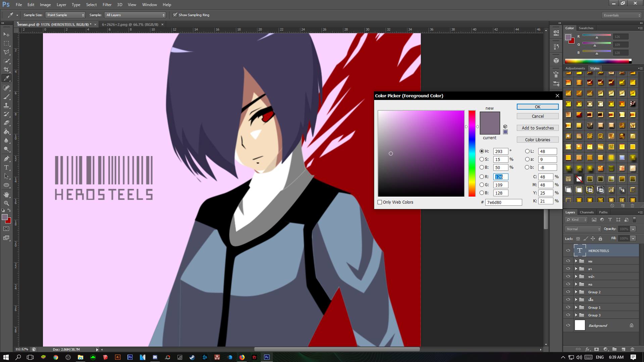The image size is (644, 362).
Task: Select the Horizontal Type tool
Action: tap(6, 167)
